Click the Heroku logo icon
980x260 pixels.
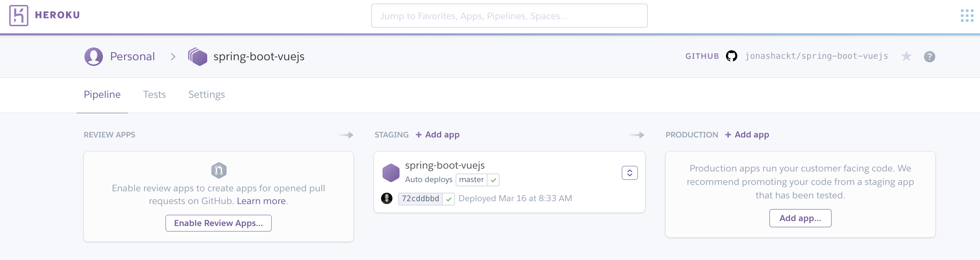(19, 16)
